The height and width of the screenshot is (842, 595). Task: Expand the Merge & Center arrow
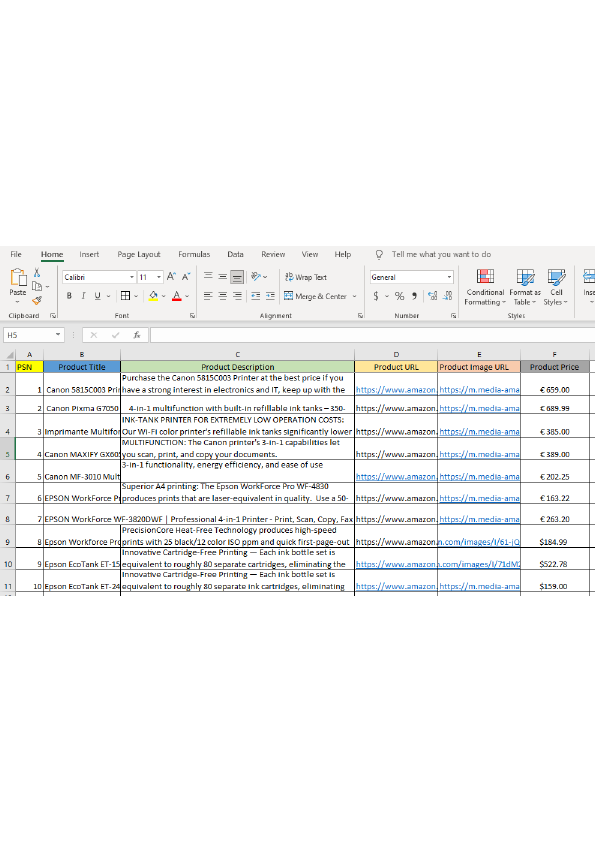[354, 296]
